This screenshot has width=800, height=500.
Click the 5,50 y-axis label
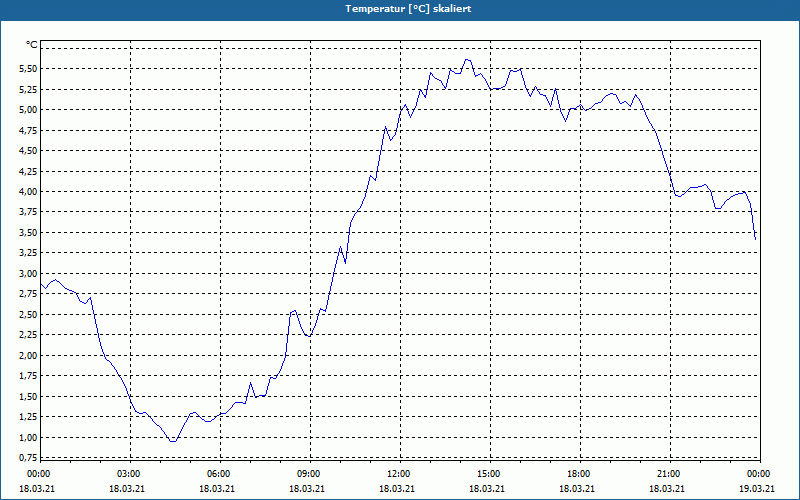point(27,69)
